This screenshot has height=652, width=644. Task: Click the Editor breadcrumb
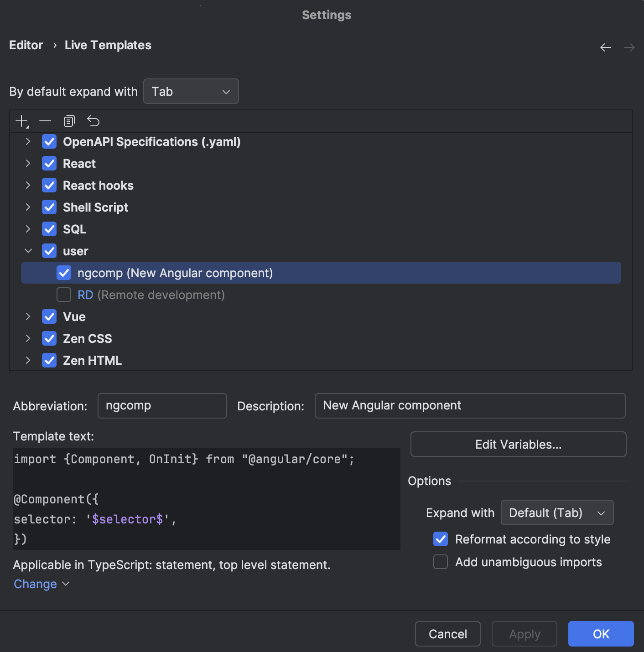click(26, 45)
